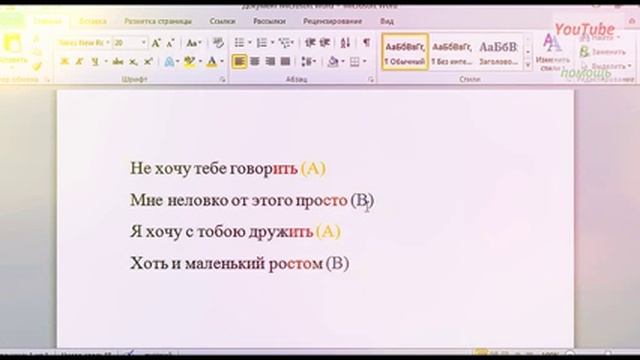Toggle justify alignment

[285, 62]
